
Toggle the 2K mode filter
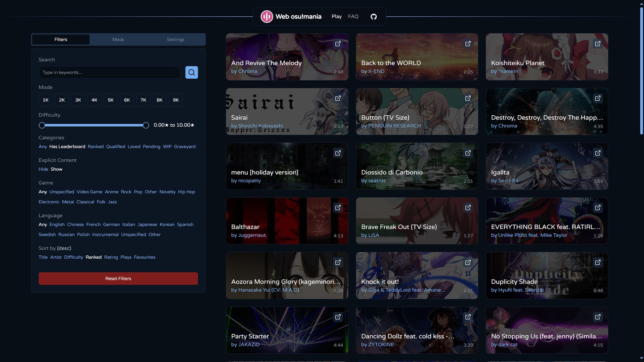click(x=62, y=100)
